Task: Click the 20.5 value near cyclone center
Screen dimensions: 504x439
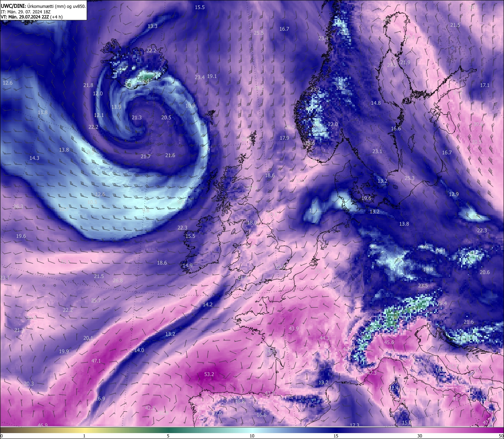Action: [x=166, y=117]
